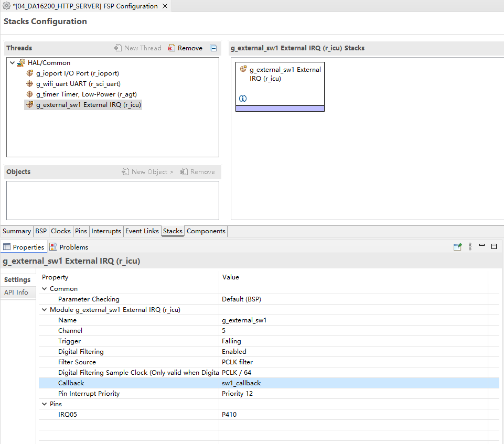Click the purple bar under stack block
504x444 pixels.
pos(280,109)
